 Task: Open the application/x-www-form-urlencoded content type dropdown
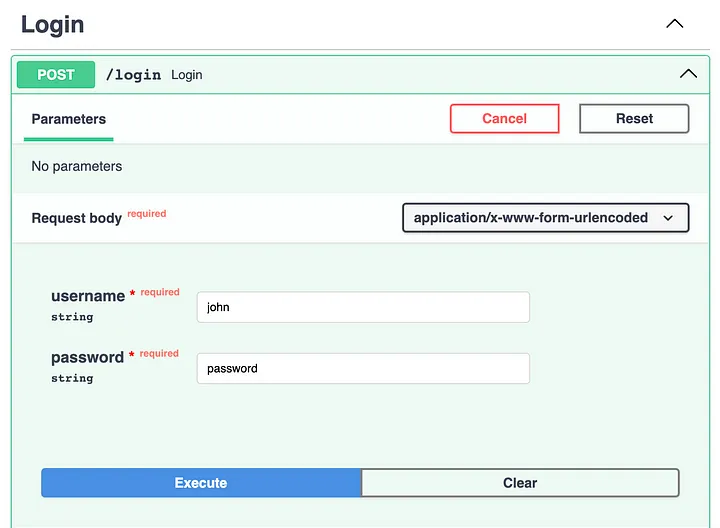click(546, 218)
